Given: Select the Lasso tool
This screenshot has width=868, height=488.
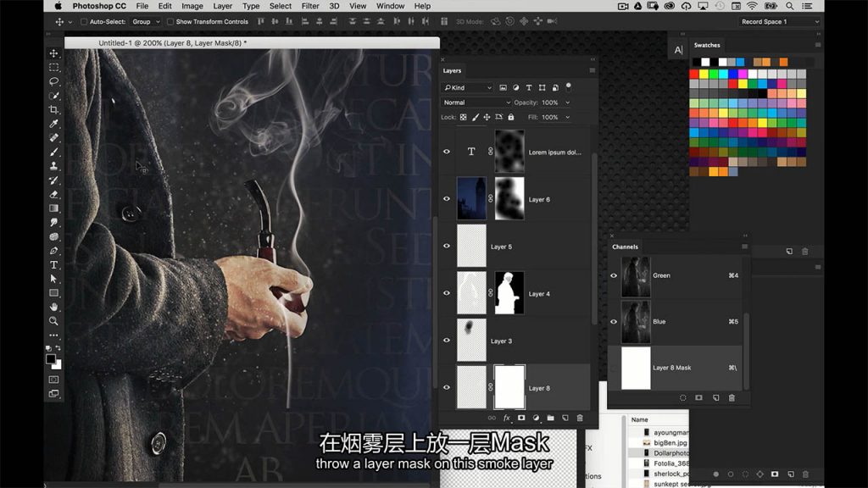Looking at the screenshot, I should pos(53,81).
